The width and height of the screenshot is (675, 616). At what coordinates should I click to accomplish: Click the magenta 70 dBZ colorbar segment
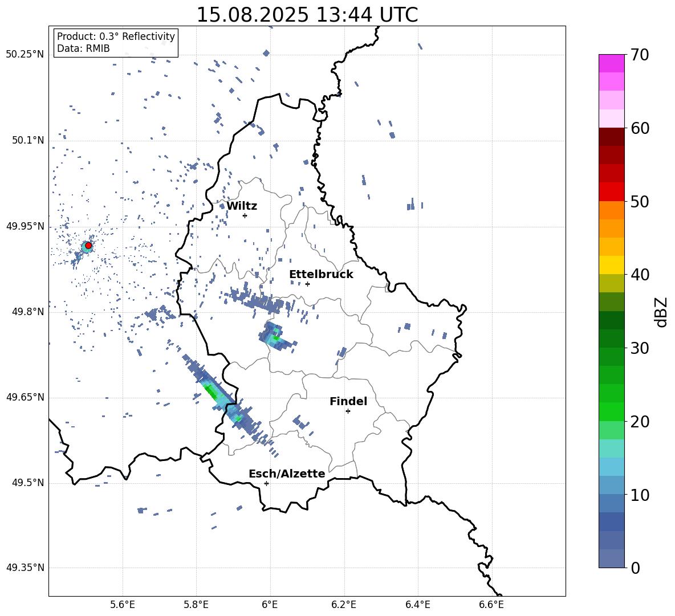pos(611,63)
